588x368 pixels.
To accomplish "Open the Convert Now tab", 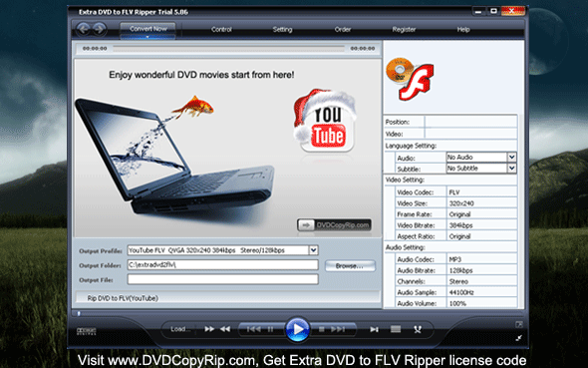I will 147,30.
